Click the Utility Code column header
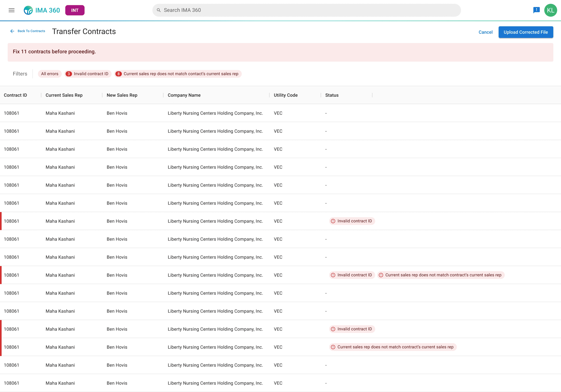Screen dimensions: 561x392 pyautogui.click(x=285, y=95)
